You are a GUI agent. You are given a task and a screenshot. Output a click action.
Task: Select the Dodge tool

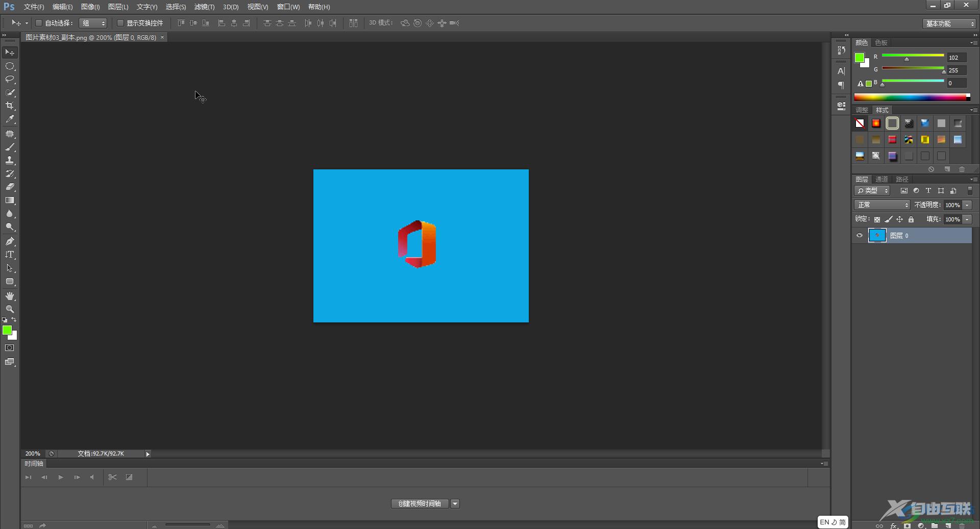pos(10,227)
